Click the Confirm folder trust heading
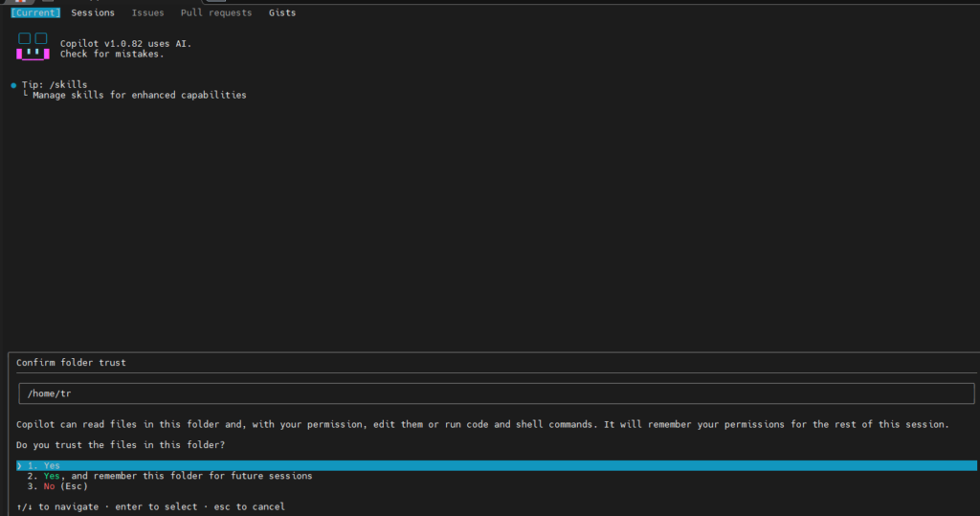The width and height of the screenshot is (980, 516). pos(71,363)
